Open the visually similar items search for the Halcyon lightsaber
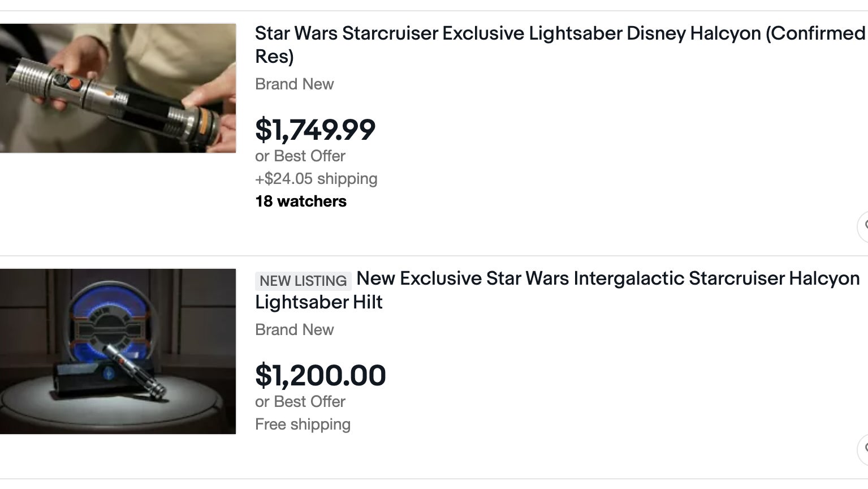Screen dimensions: 868x489 click(x=865, y=226)
